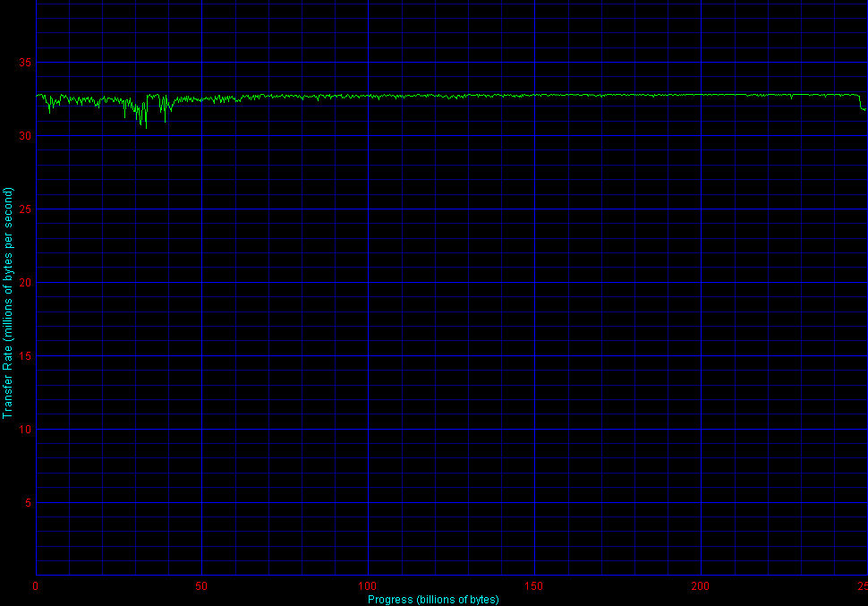This screenshot has width=868, height=606.
Task: Click the X-axis value 200
Action: pyautogui.click(x=701, y=586)
